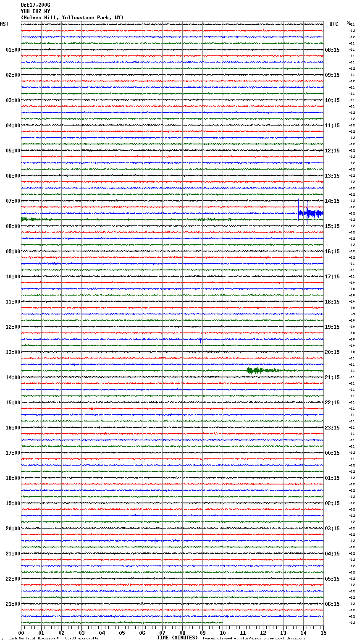The height and width of the screenshot is (644, 357).
Task: Select the 02:00 MST time label
Action: (x=13, y=75)
